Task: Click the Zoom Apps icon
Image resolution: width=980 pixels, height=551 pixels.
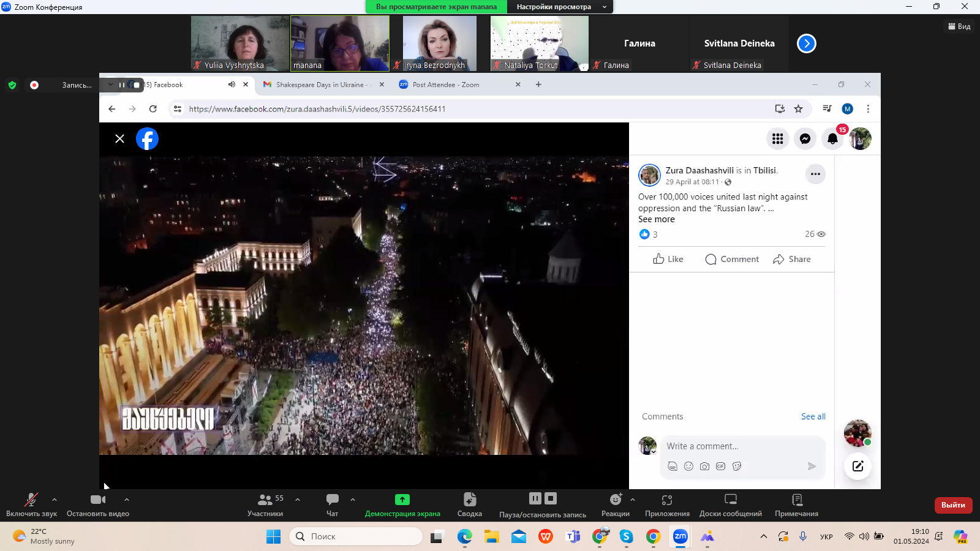Action: [x=667, y=504]
